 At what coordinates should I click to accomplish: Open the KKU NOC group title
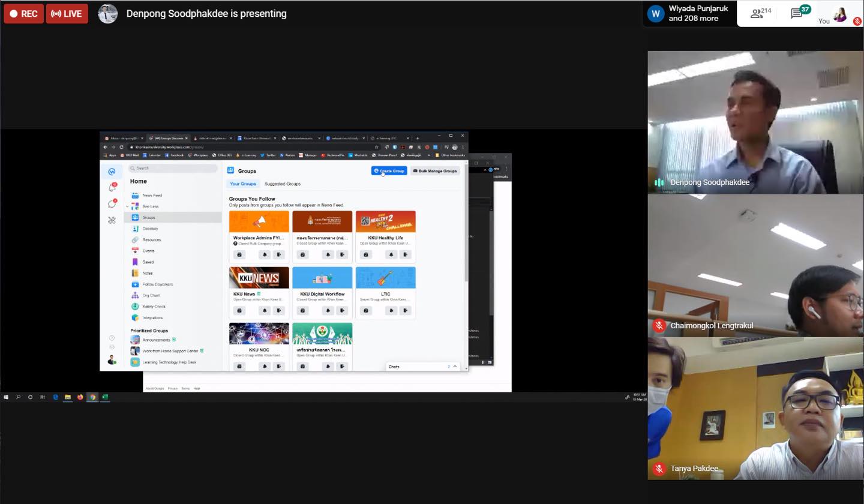[259, 350]
